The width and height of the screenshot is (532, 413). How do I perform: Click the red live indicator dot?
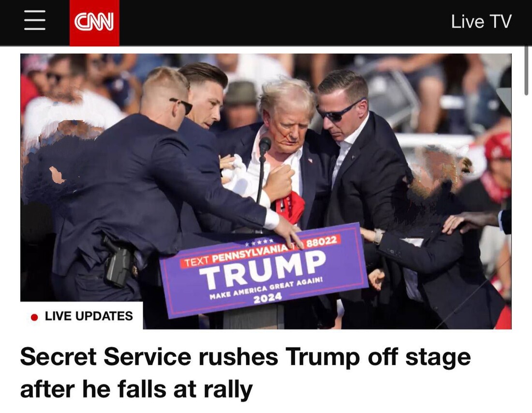[x=34, y=317]
